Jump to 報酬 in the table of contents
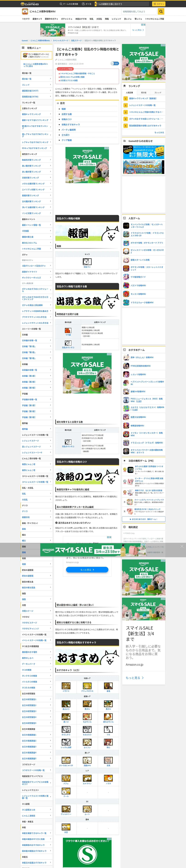Viewport: 186px width, 868px height. pos(63,109)
